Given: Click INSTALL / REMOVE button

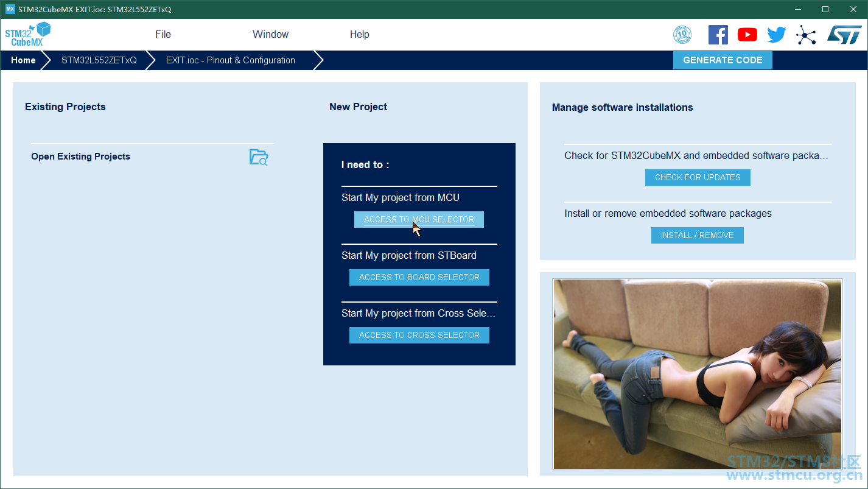Looking at the screenshot, I should click(x=698, y=235).
